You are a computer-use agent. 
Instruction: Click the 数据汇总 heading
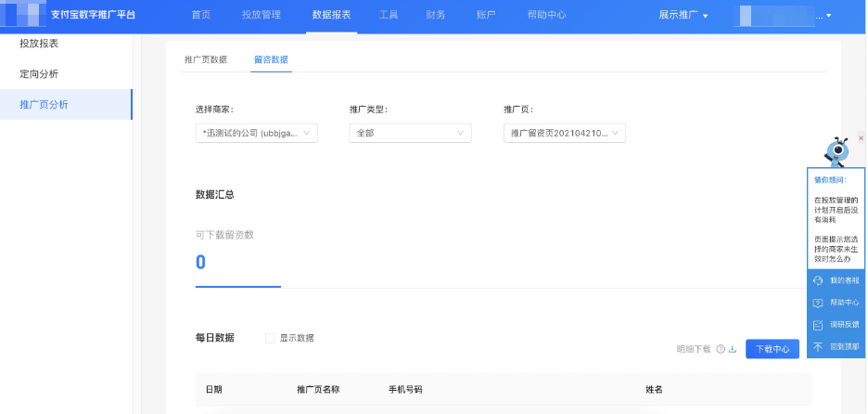point(215,195)
